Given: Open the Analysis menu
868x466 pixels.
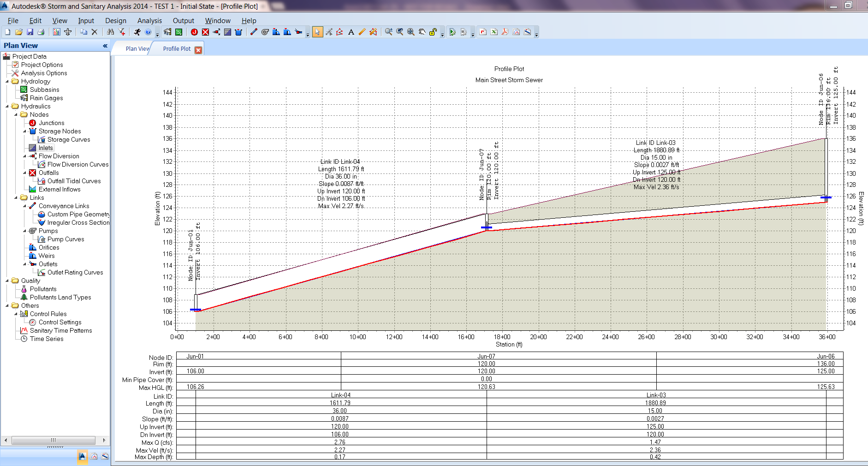Looking at the screenshot, I should 149,21.
